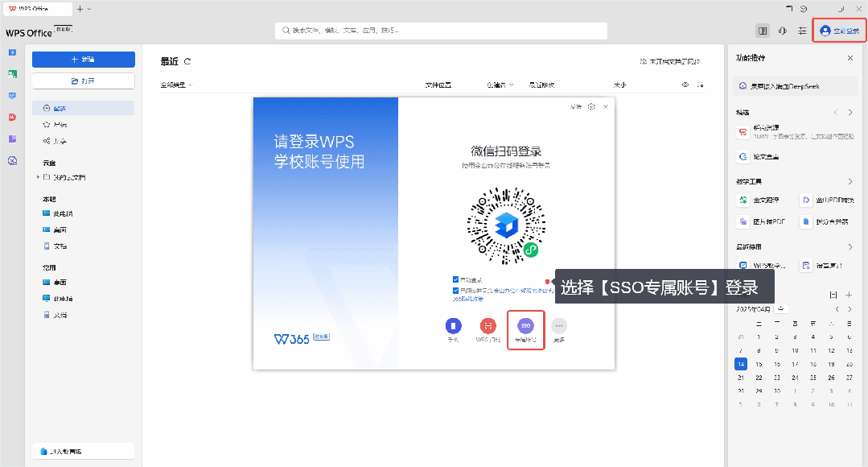This screenshot has width=868, height=467.
Task: Close the 功能推荐 panel
Action: point(850,58)
